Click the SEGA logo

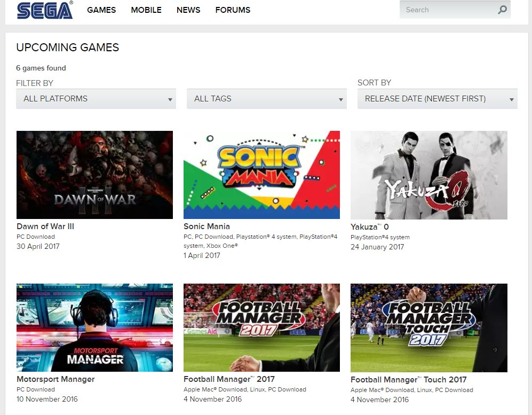click(45, 10)
